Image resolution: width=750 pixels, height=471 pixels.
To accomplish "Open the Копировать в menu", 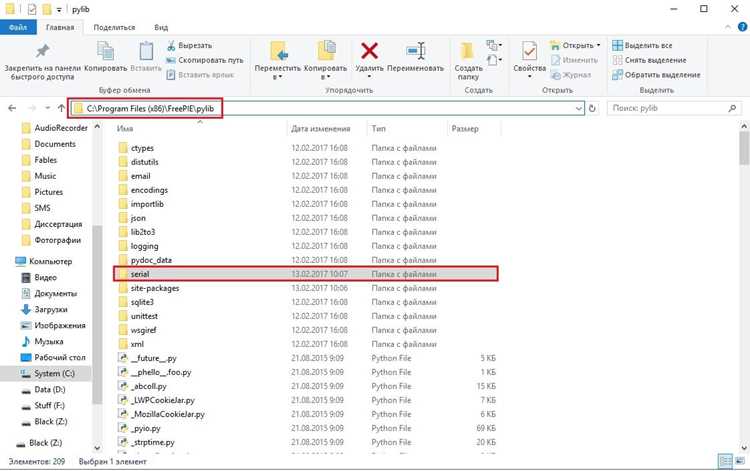I will pyautogui.click(x=325, y=61).
